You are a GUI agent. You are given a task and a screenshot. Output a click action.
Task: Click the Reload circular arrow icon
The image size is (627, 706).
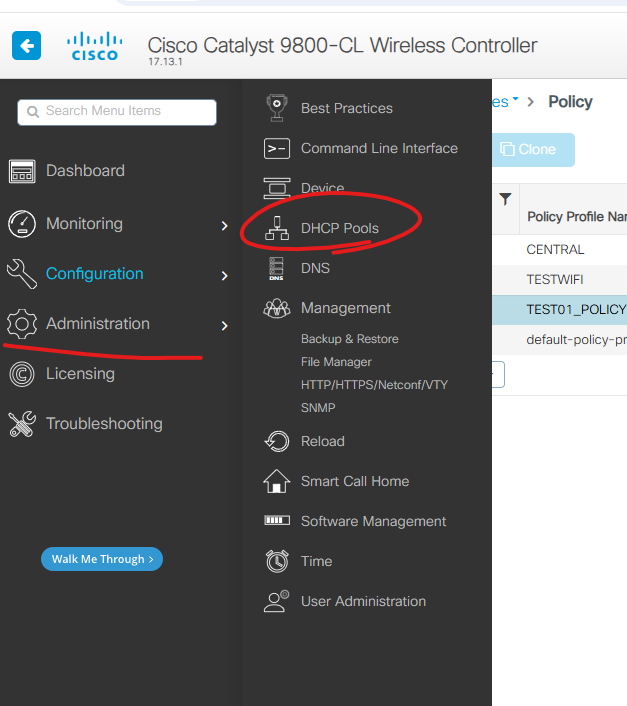click(277, 441)
